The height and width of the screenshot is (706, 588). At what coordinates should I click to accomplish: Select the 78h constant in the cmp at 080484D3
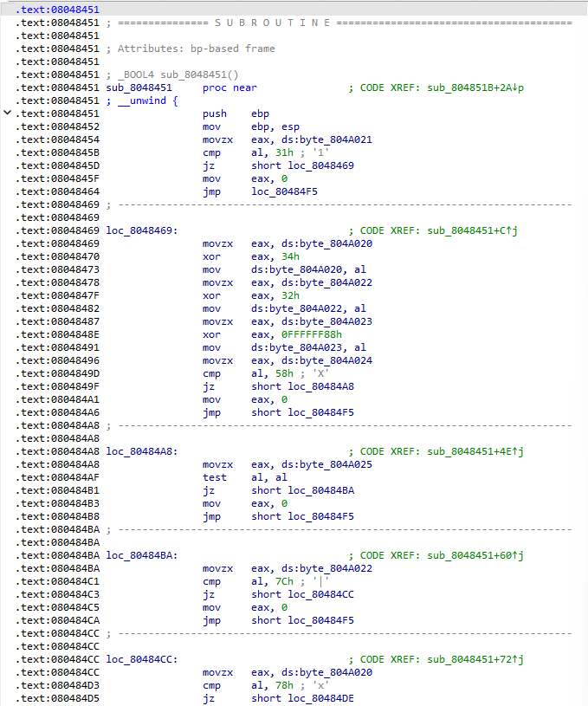285,686
